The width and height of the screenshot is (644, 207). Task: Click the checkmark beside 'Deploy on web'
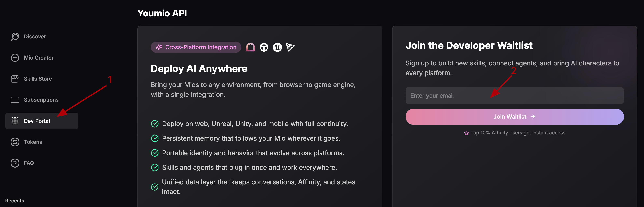pos(155,124)
